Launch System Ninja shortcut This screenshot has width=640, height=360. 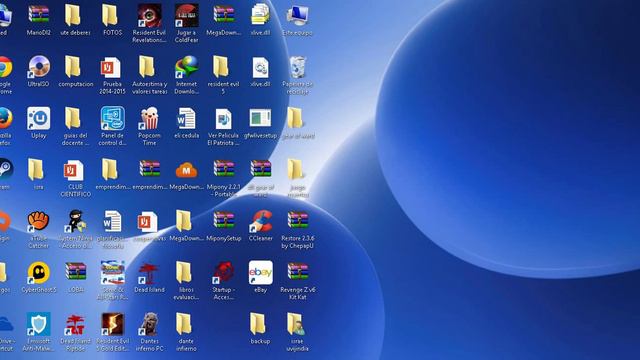coord(76,221)
